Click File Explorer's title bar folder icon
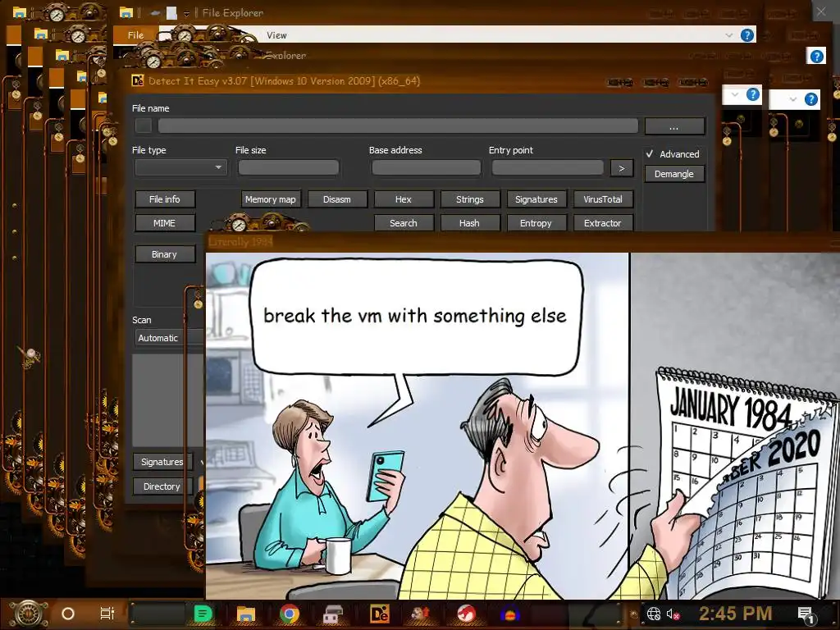This screenshot has height=630, width=840. point(126,12)
